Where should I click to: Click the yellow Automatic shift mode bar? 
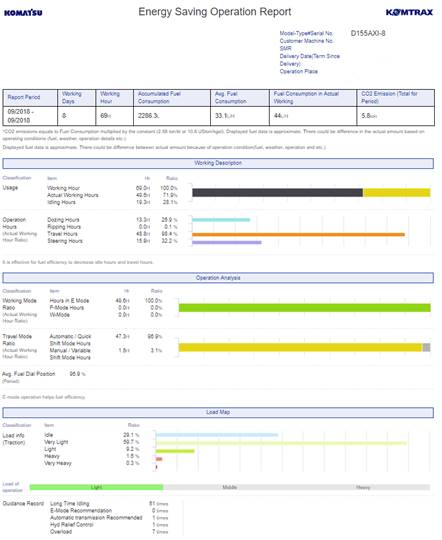(x=300, y=347)
